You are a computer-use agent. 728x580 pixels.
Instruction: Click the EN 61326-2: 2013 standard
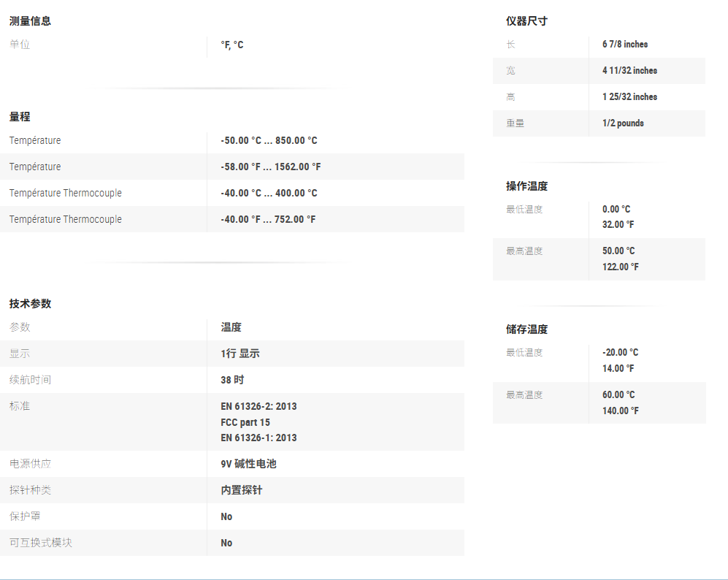pyautogui.click(x=258, y=406)
